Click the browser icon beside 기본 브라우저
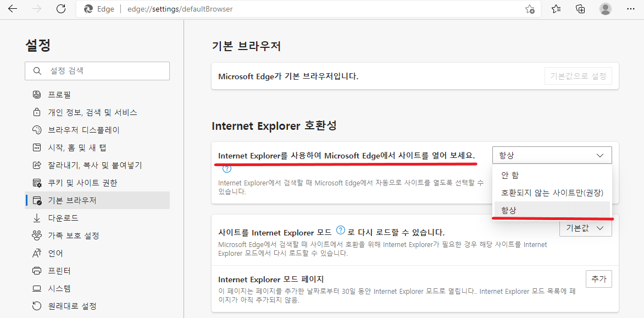The width and height of the screenshot is (644, 318). [37, 200]
